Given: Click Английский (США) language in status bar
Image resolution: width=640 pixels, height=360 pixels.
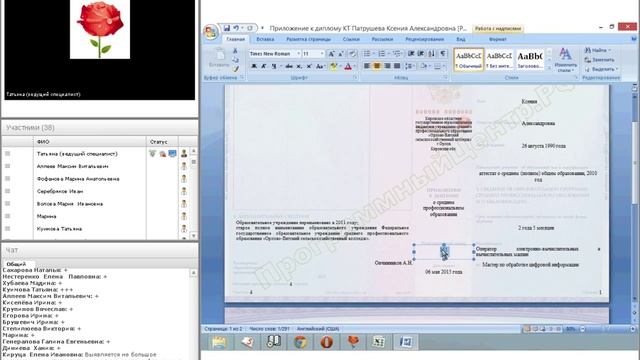Looking at the screenshot, I should (x=318, y=329).
